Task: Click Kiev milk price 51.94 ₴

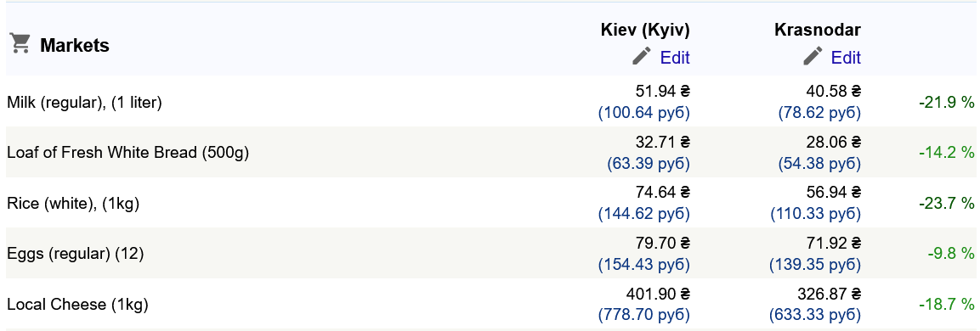Action: coord(662,91)
